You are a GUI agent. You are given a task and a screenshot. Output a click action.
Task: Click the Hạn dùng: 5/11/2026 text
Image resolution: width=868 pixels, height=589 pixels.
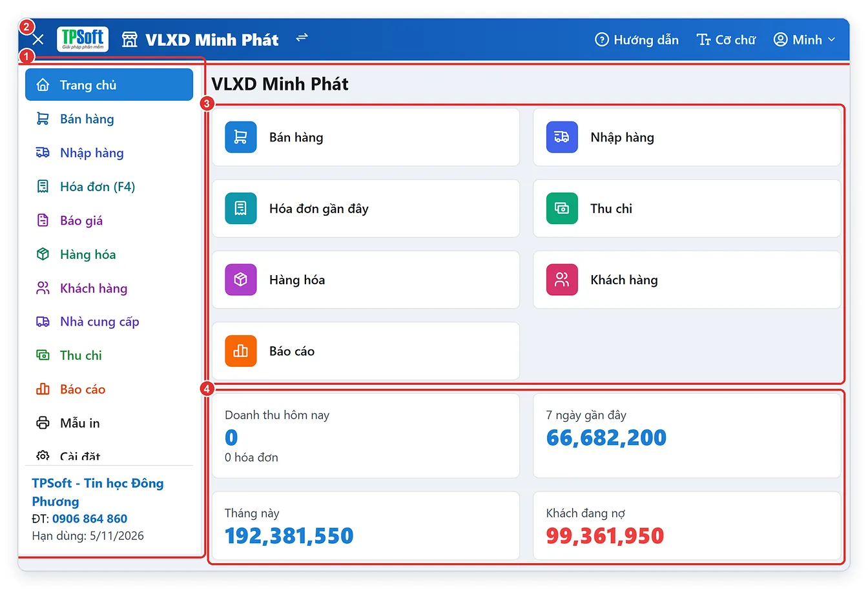(x=88, y=535)
